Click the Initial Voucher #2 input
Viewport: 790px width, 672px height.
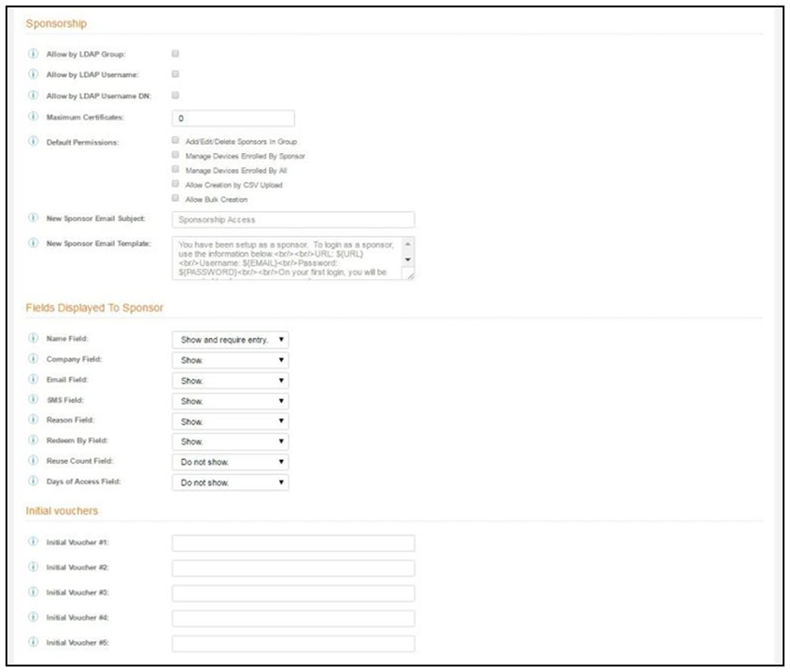point(293,568)
